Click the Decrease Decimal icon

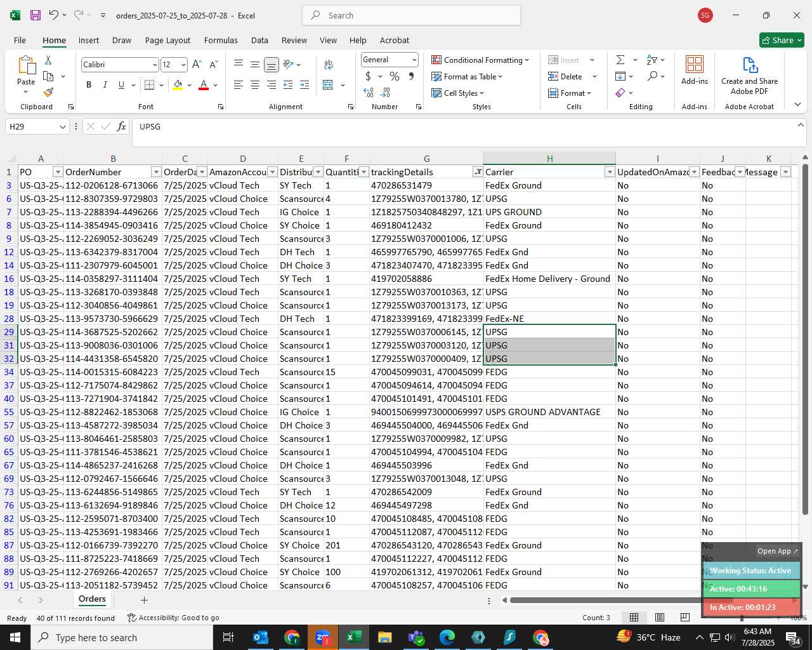pos(386,93)
